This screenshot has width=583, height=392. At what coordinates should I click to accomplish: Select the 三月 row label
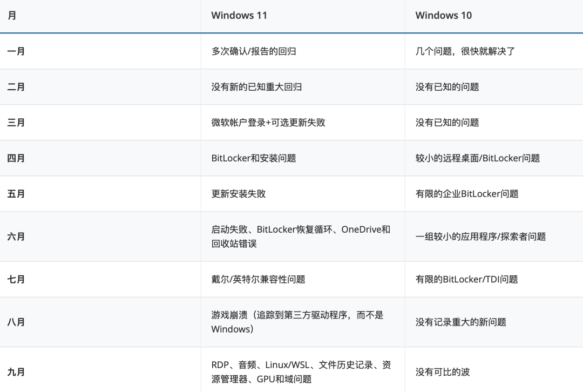click(16, 123)
